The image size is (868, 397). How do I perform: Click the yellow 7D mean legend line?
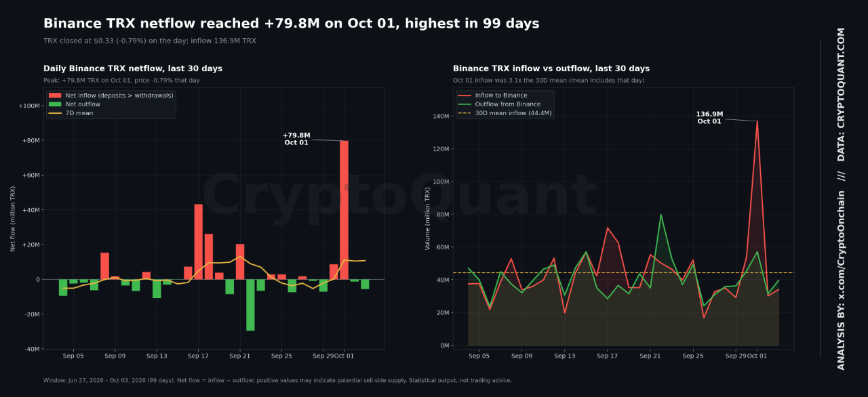pyautogui.click(x=56, y=113)
